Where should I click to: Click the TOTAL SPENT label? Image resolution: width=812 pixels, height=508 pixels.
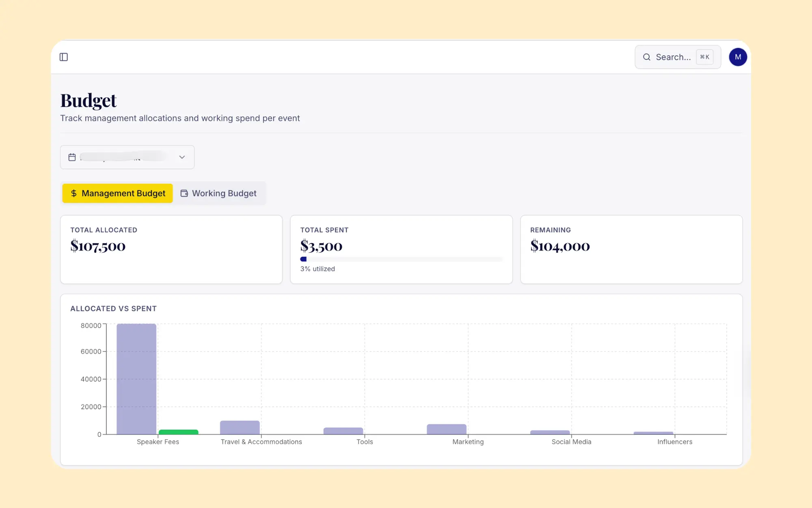point(324,230)
